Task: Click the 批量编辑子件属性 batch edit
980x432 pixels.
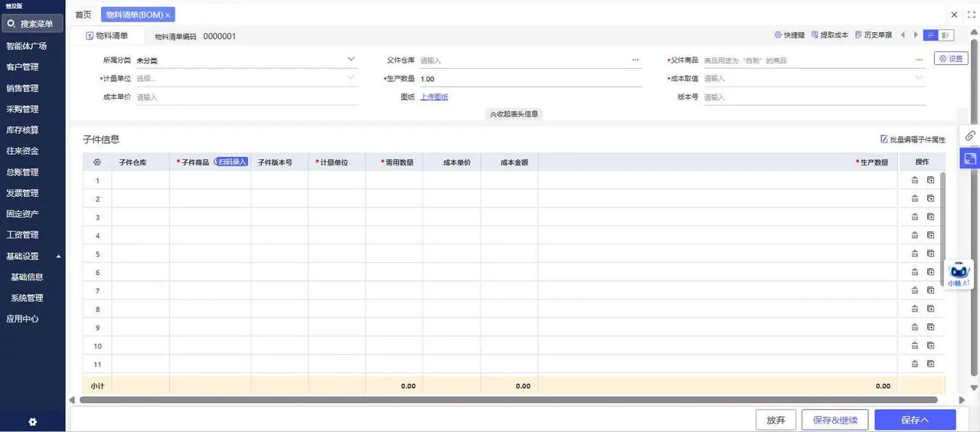Action: tap(913, 139)
